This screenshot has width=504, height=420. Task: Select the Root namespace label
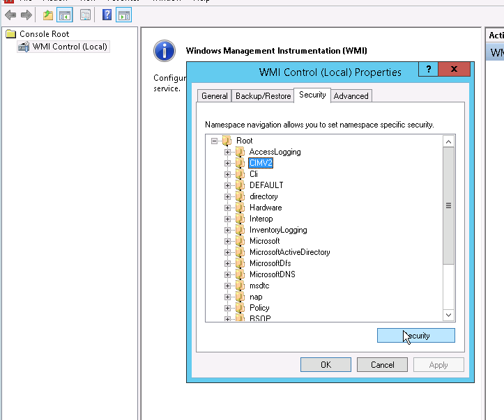pyautogui.click(x=244, y=141)
